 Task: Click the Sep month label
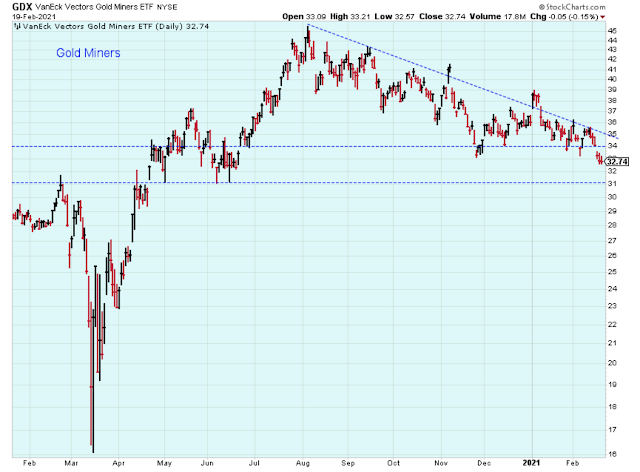tap(348, 463)
